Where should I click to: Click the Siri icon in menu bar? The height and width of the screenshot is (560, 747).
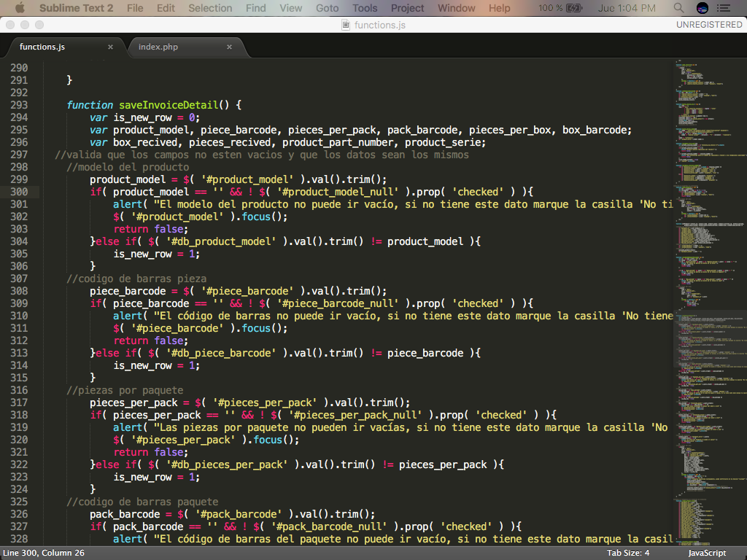(x=703, y=8)
